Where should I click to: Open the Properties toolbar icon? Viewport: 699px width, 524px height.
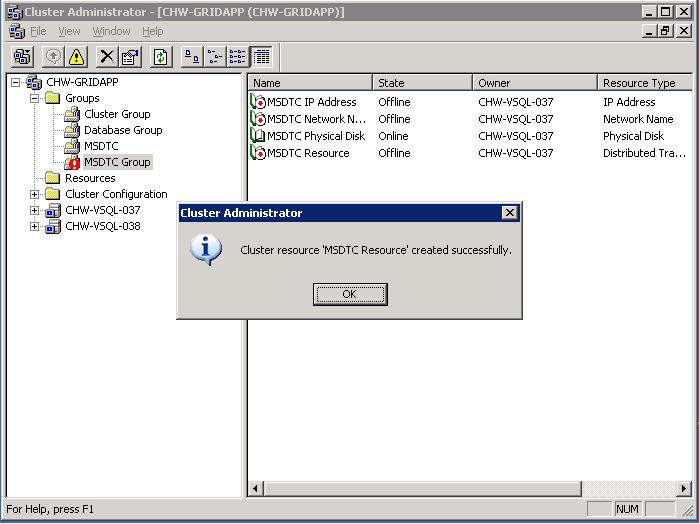[130, 57]
